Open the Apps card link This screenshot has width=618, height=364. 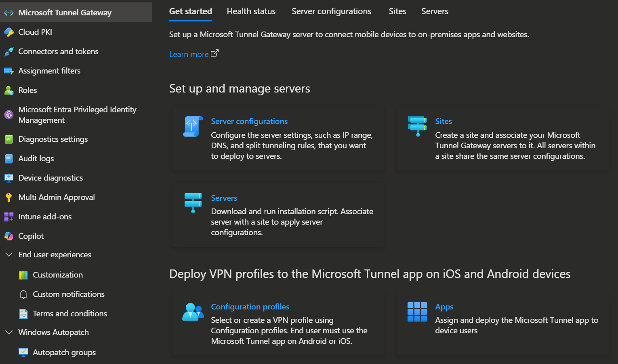tap(444, 307)
